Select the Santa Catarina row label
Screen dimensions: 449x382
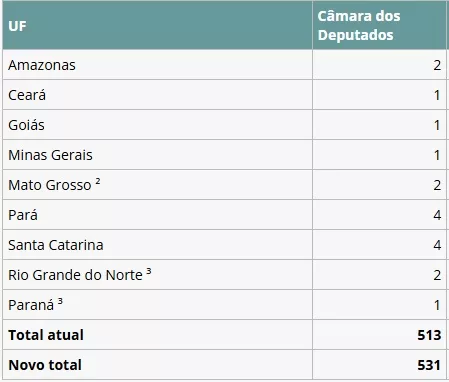56,245
